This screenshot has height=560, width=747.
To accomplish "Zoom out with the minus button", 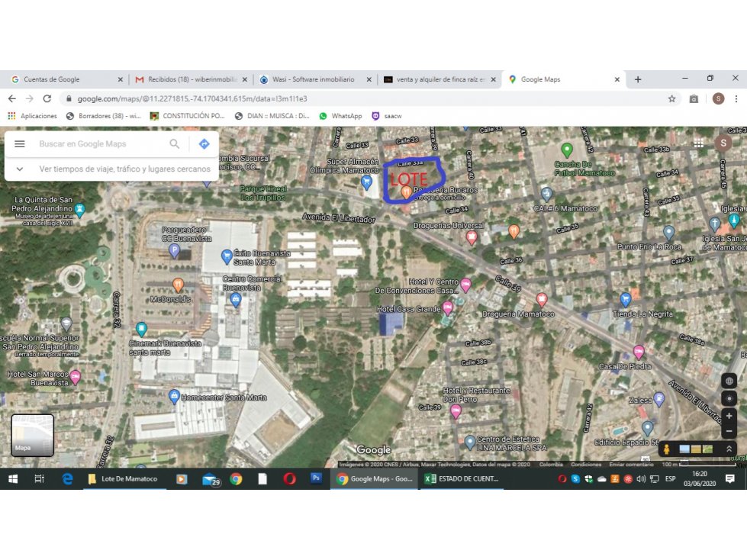I will pos(729,431).
